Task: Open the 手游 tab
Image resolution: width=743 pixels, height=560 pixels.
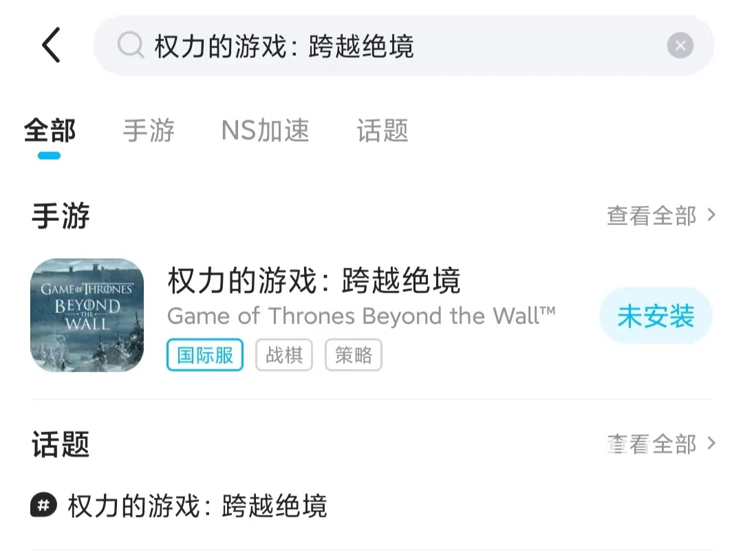Action: (x=149, y=131)
